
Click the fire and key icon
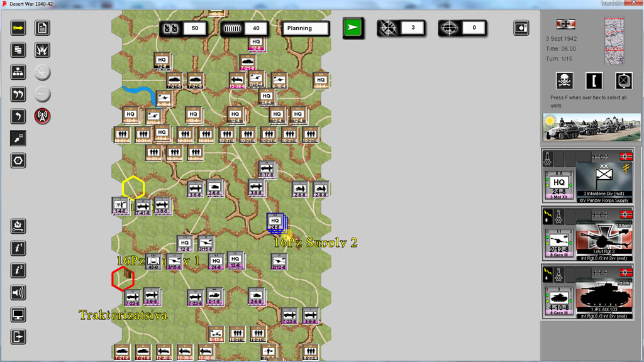tap(18, 226)
